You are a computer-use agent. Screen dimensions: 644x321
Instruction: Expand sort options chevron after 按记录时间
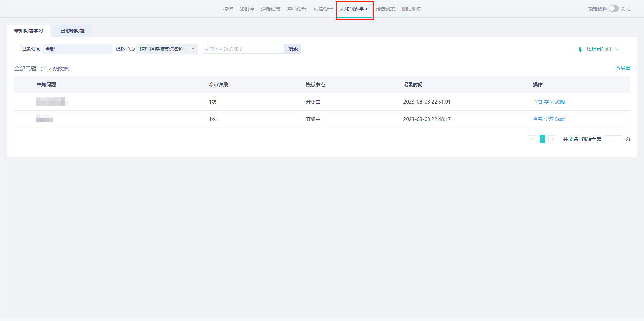pos(617,49)
